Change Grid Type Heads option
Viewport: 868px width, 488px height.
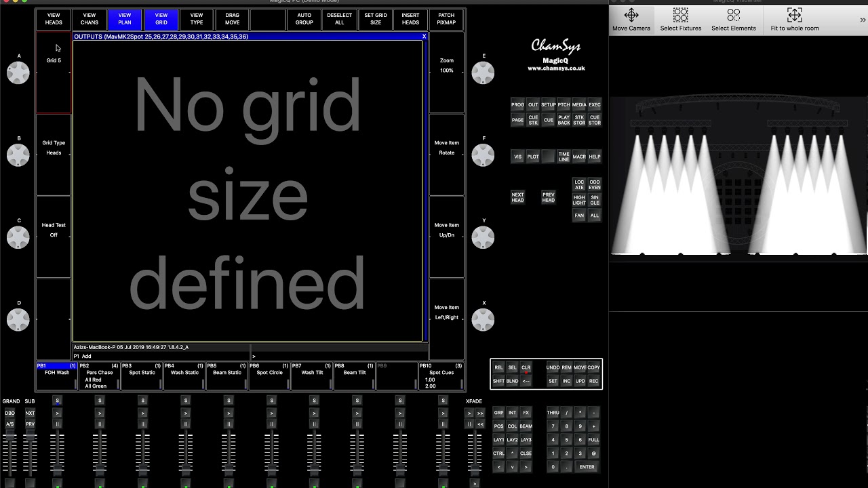tap(54, 155)
